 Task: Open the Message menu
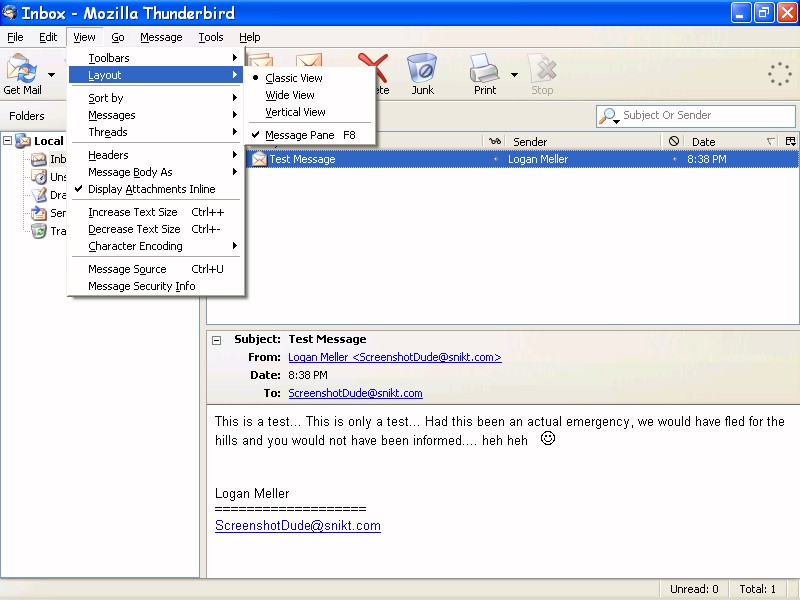(x=161, y=37)
